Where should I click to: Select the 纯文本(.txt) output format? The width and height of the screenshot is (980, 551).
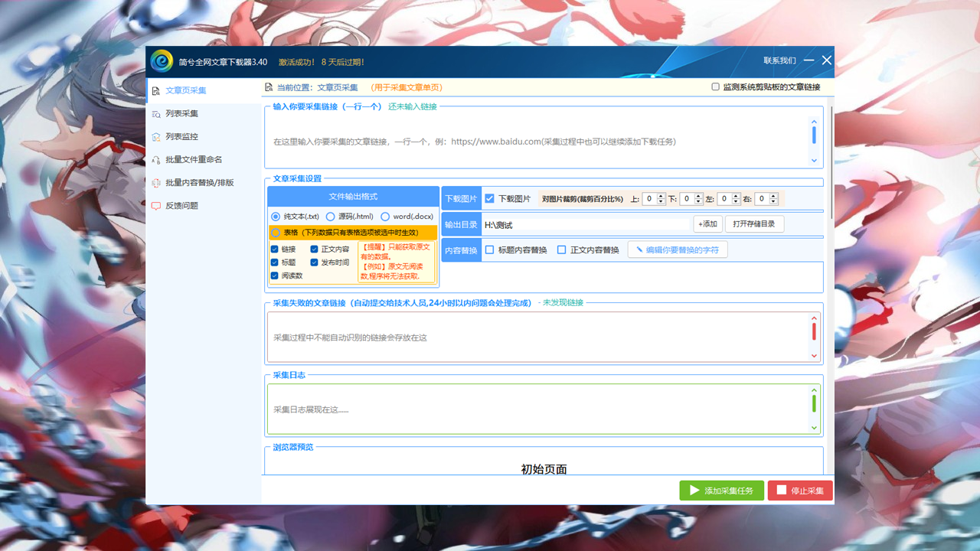[x=276, y=217]
